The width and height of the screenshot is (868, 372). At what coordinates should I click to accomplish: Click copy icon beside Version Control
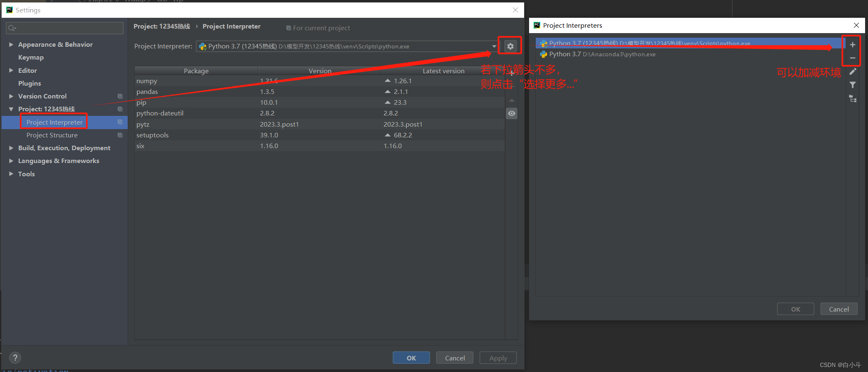click(120, 96)
